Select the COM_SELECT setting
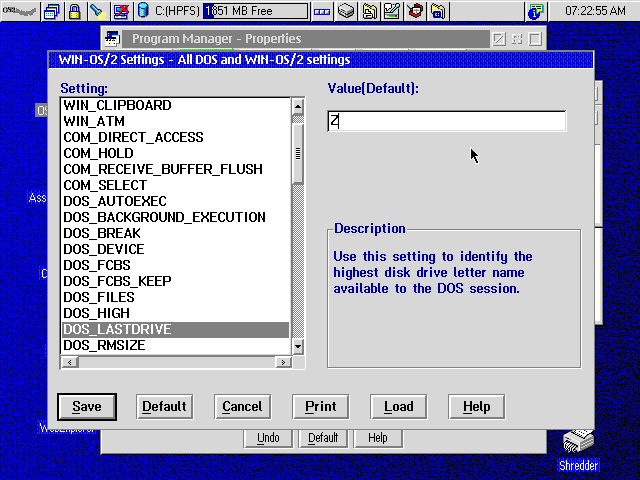The image size is (640, 480). 176,185
